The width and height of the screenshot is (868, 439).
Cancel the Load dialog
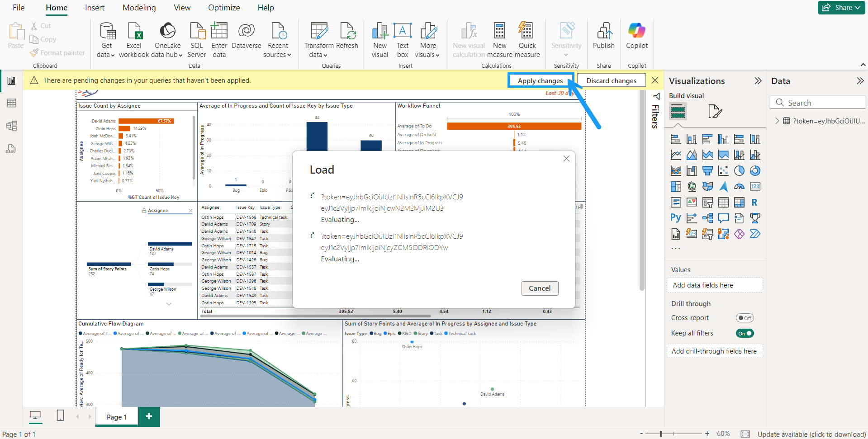coord(540,288)
